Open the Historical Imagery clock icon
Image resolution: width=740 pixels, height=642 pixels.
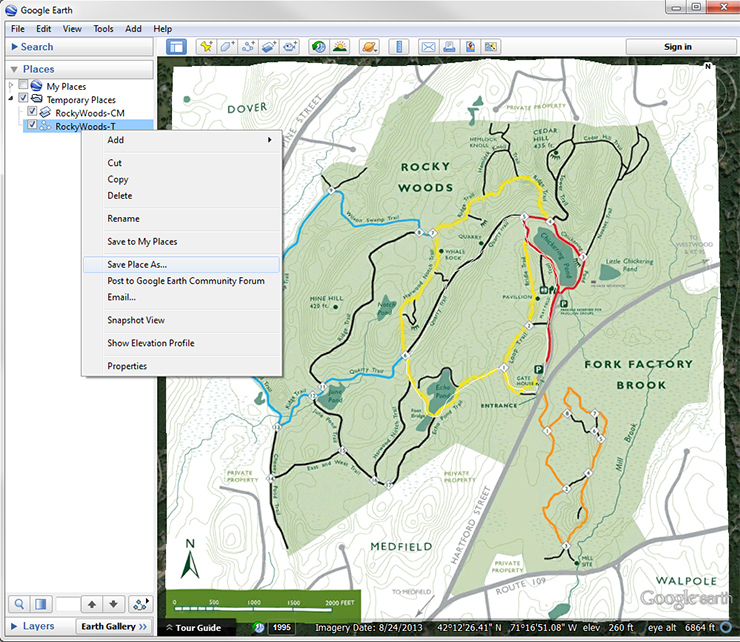[318, 46]
